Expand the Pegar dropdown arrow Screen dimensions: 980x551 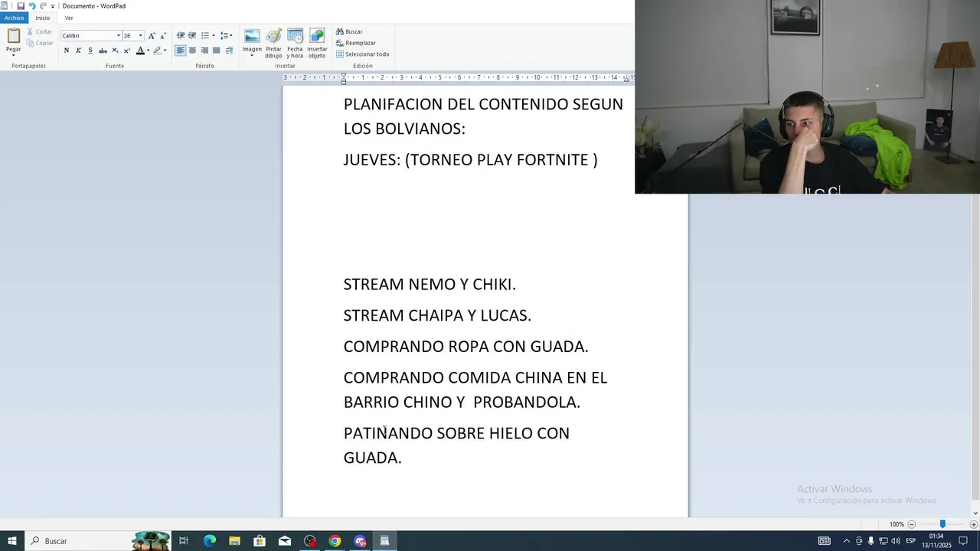coord(13,55)
